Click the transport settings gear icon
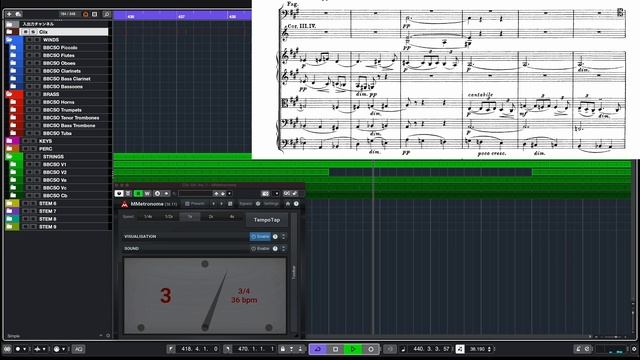The width and height of the screenshot is (640, 360). (x=634, y=349)
